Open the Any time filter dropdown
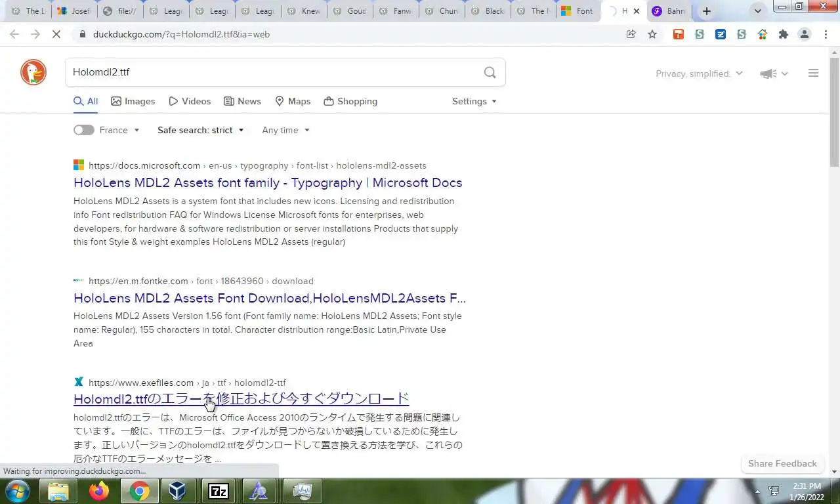The image size is (840, 504). pyautogui.click(x=285, y=130)
